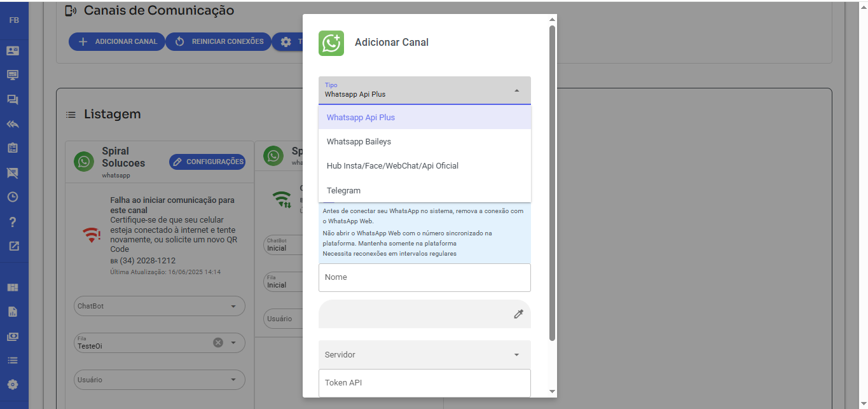Click the reply-all arrows icon in sidebar
The width and height of the screenshot is (868, 409).
click(x=13, y=124)
